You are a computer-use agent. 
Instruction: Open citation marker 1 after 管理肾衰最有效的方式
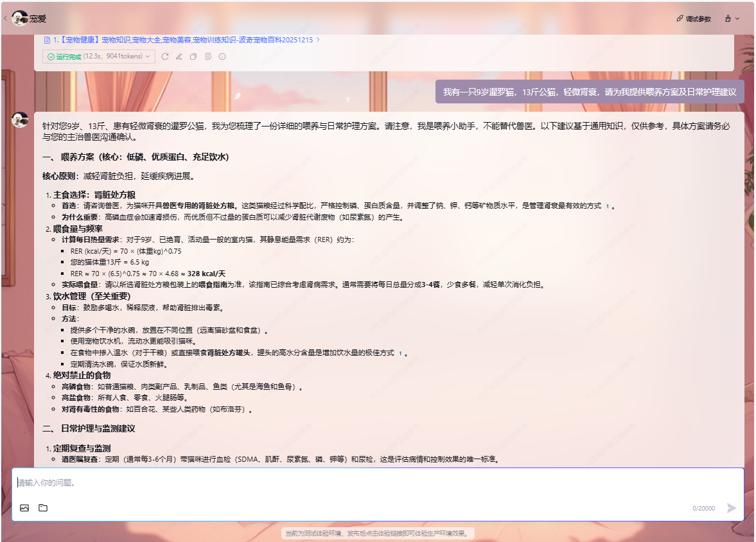[608, 206]
